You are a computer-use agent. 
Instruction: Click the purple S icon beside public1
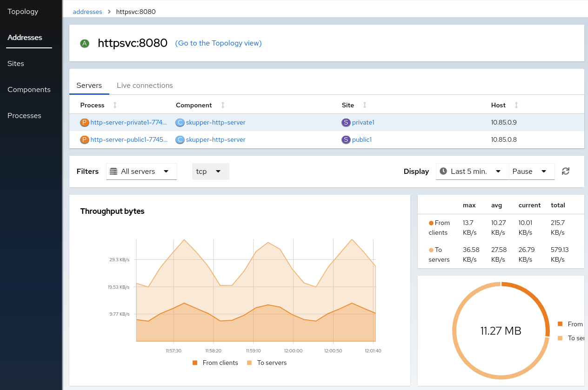coord(346,139)
